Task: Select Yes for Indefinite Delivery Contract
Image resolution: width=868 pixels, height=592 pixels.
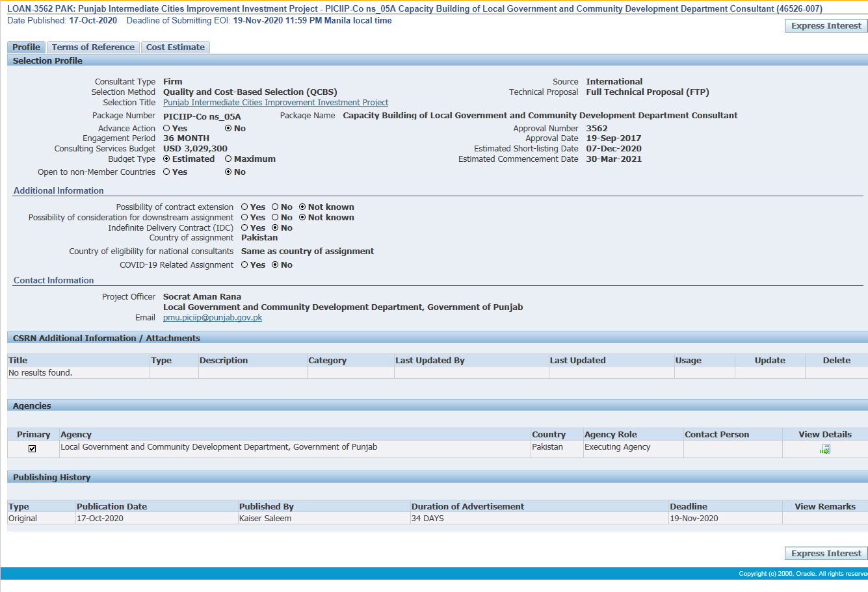Action: coord(244,228)
